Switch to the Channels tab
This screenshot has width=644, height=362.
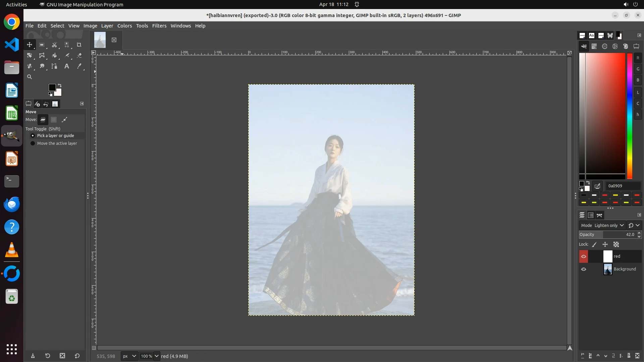pyautogui.click(x=591, y=215)
